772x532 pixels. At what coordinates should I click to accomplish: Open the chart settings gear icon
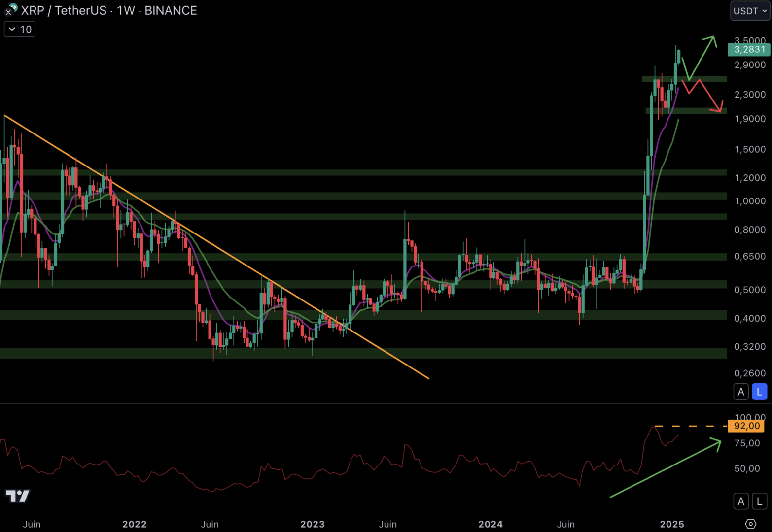click(x=750, y=524)
